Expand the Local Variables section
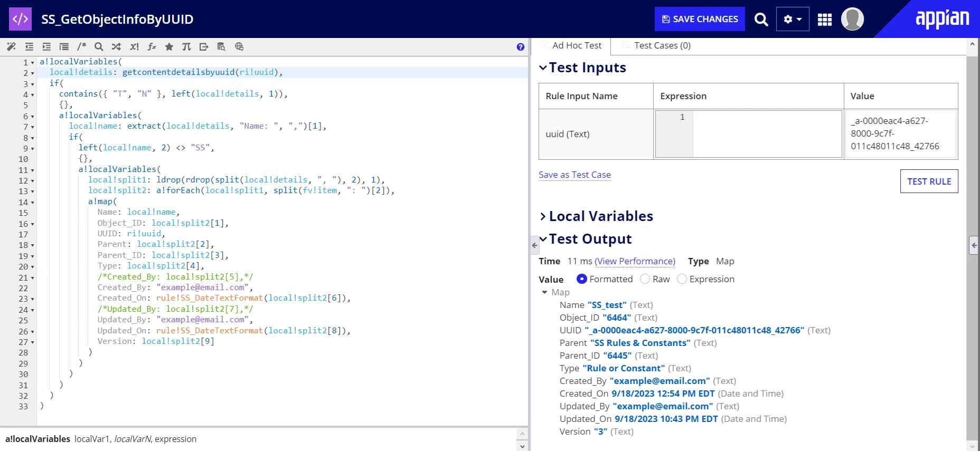Screen dimensions: 980x451 click(x=543, y=217)
